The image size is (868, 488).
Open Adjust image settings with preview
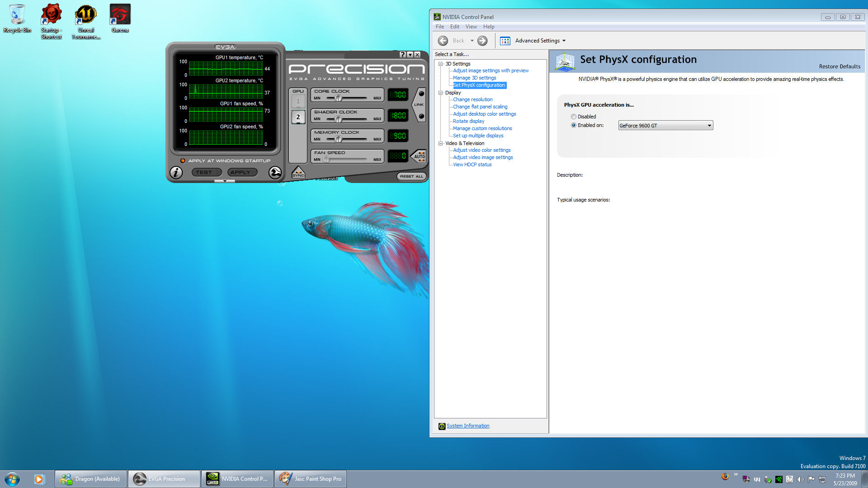click(491, 70)
